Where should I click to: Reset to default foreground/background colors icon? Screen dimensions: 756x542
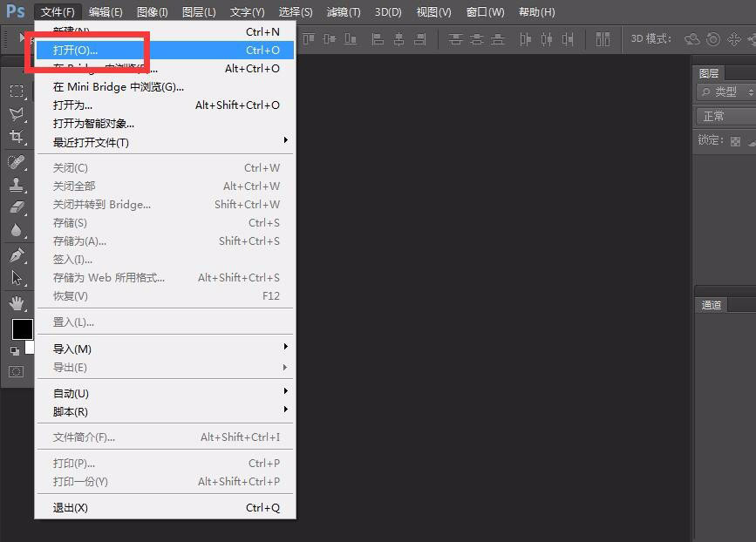click(15, 351)
